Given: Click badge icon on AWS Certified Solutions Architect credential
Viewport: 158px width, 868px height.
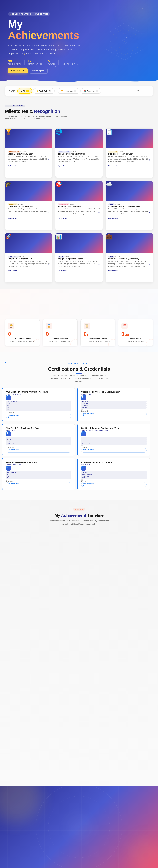Looking at the screenshot, I should (8, 398).
